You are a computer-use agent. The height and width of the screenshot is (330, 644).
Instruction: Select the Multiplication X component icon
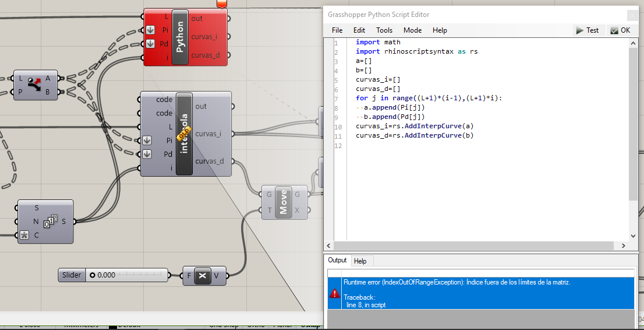pyautogui.click(x=203, y=276)
